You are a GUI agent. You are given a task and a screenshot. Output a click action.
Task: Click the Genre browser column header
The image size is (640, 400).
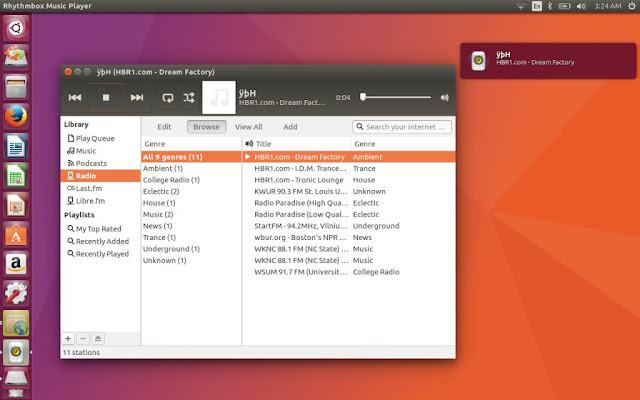191,144
